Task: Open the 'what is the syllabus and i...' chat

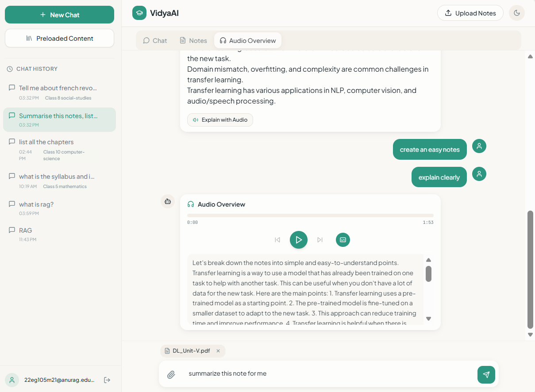Action: 59,181
